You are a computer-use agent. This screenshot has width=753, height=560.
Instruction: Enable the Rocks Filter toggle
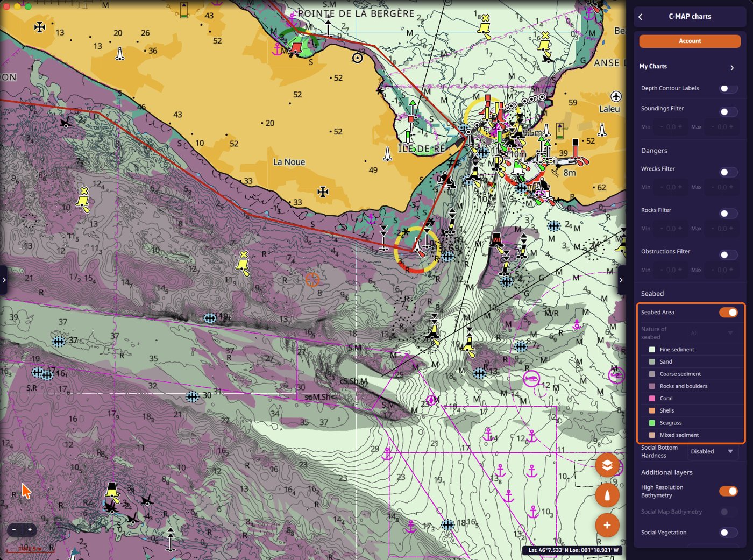pyautogui.click(x=728, y=214)
